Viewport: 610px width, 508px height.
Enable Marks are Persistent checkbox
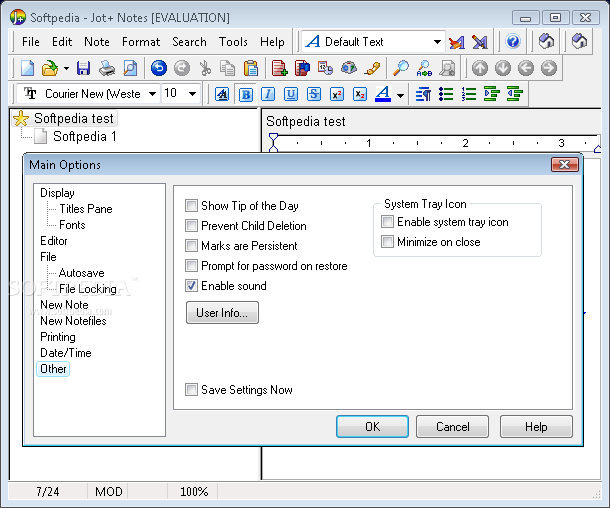click(191, 246)
